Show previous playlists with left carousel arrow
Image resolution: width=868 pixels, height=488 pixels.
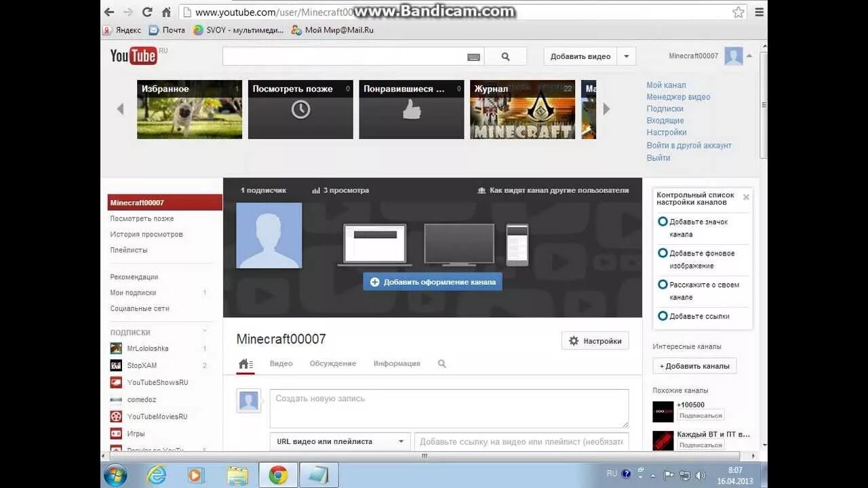(x=120, y=108)
